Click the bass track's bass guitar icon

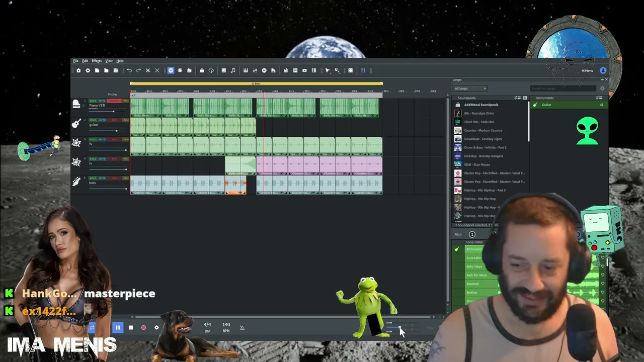[x=76, y=182]
